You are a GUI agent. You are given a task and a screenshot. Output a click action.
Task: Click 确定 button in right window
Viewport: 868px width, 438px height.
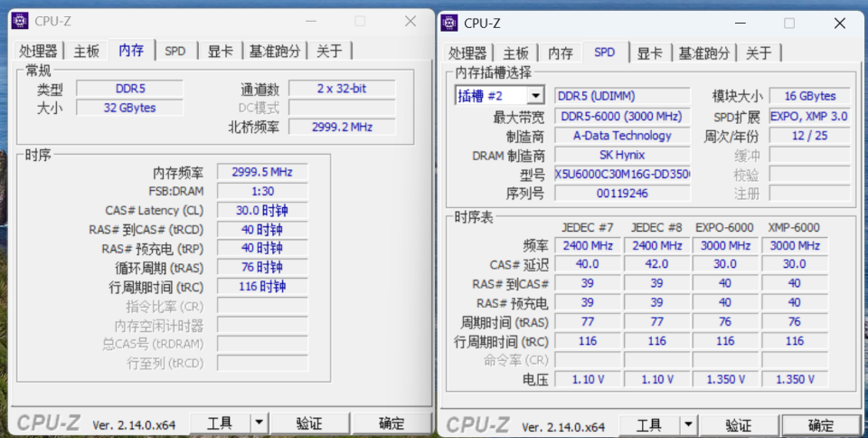point(820,425)
